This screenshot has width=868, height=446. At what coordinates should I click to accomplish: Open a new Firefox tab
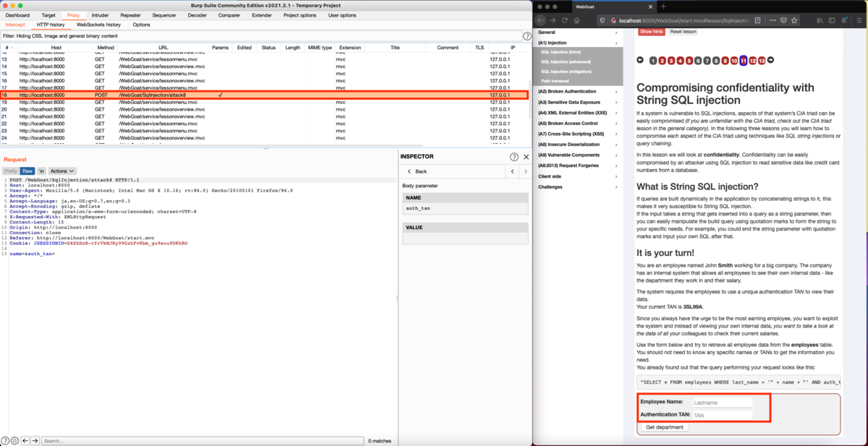click(663, 6)
